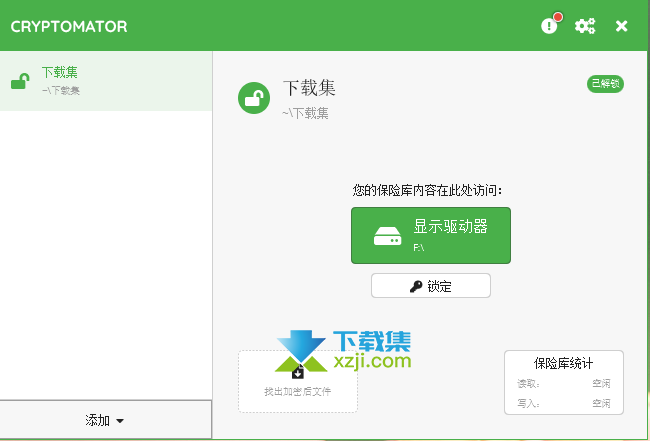This screenshot has height=441, width=650.
Task: Click the unlocked padlock icon in the sidebar
Action: coord(20,81)
